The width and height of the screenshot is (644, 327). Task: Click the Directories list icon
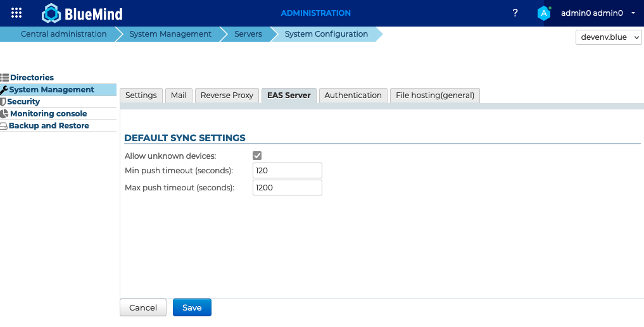[4, 78]
